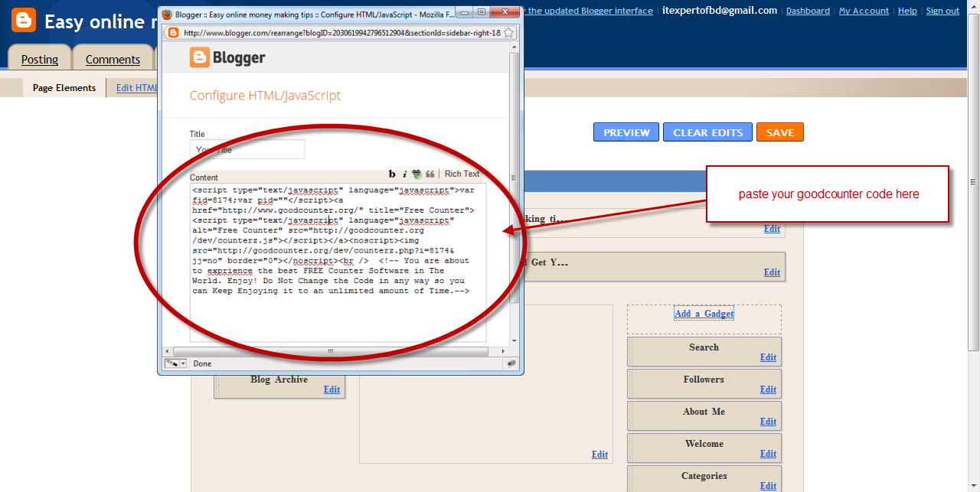Open the Posting tab

click(x=40, y=59)
